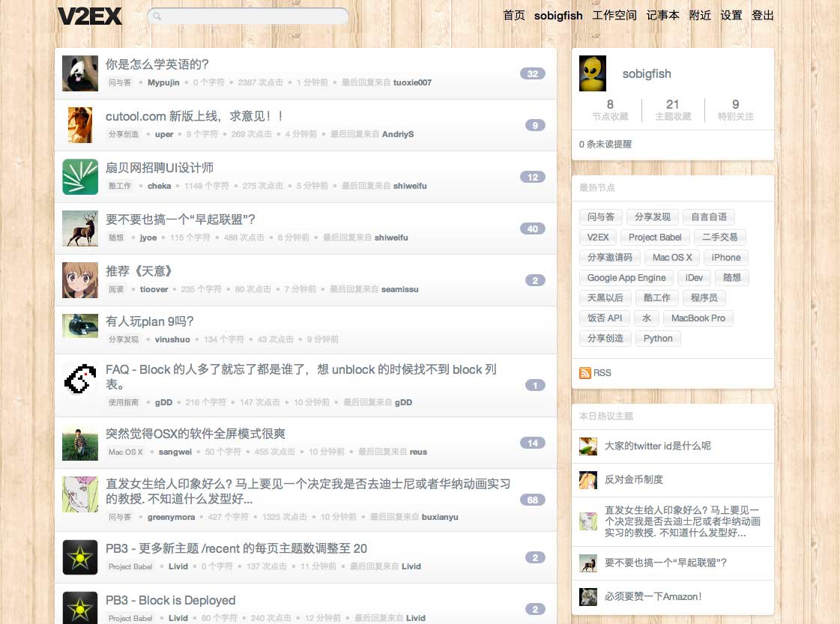Open reply count badge 40
The height and width of the screenshot is (624, 840).
point(533,228)
